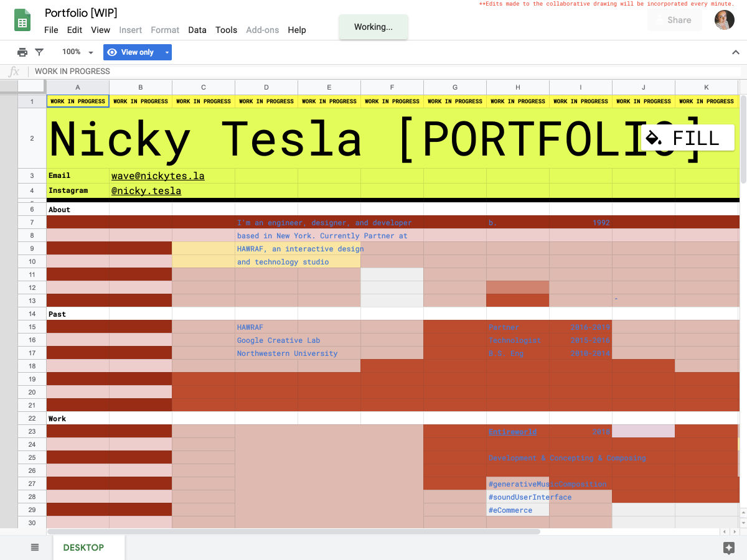Click the light pink cell J23
This screenshot has height=560, width=747.
tap(644, 431)
